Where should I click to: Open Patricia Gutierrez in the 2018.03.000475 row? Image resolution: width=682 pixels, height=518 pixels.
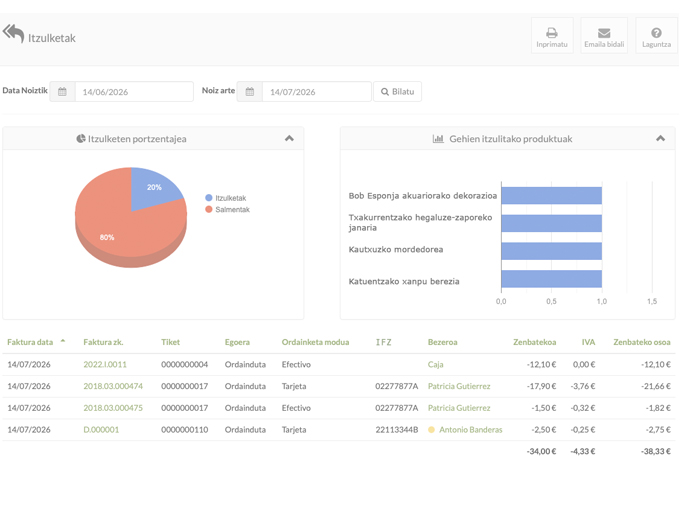459,408
